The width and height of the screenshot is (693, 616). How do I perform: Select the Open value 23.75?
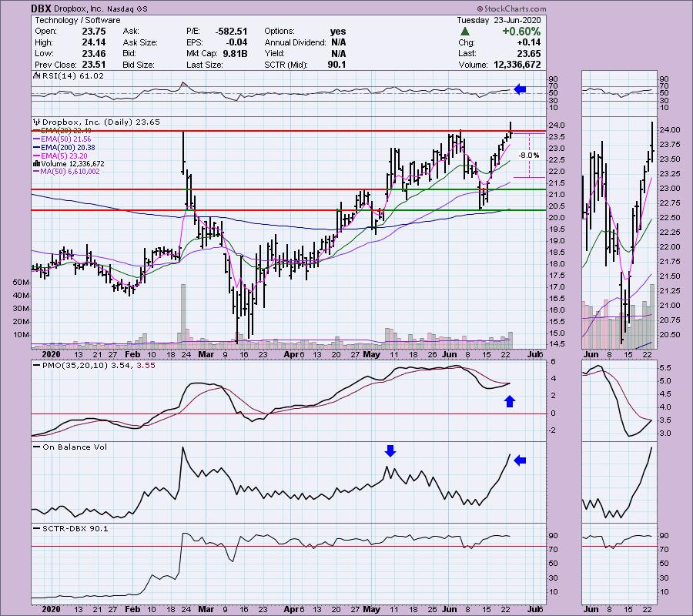(x=94, y=32)
